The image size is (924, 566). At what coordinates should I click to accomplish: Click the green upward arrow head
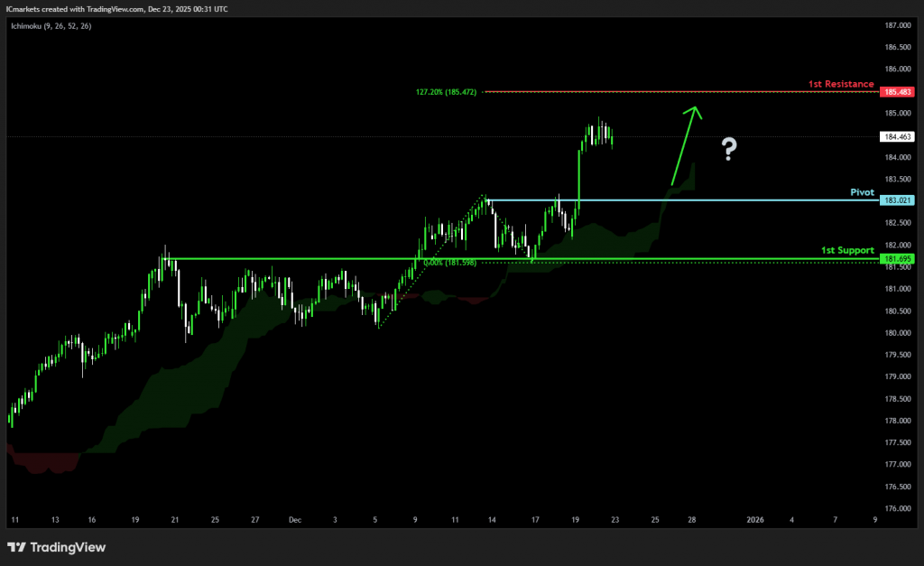tap(693, 112)
